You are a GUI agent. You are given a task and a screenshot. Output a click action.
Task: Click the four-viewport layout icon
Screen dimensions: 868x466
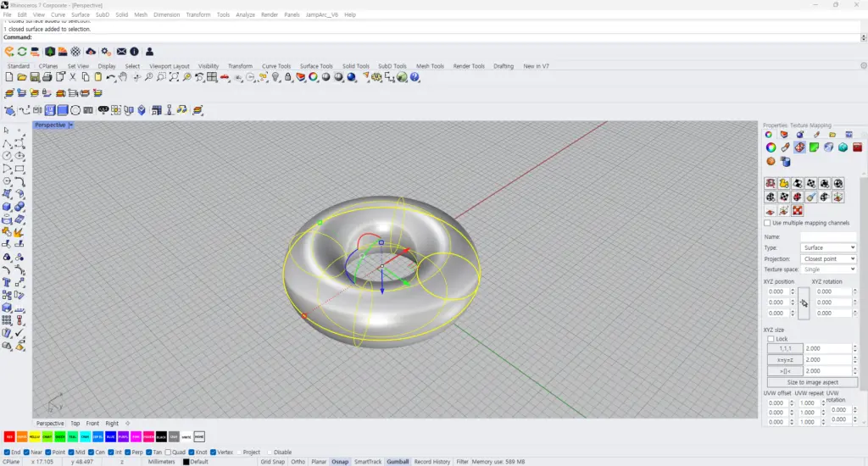pos(212,77)
